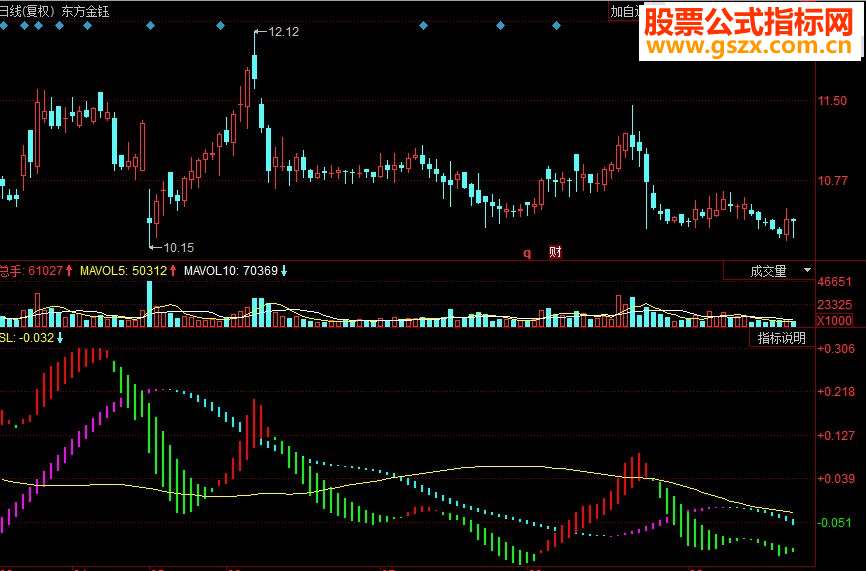Viewport: 866px width, 571px height.
Task: Click the 10.15 low price label
Action: click(x=179, y=247)
